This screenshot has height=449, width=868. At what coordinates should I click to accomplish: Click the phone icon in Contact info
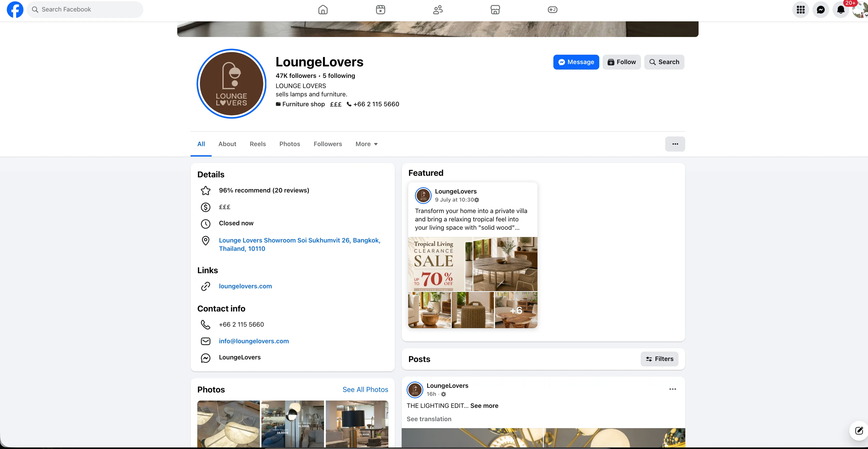pyautogui.click(x=206, y=325)
